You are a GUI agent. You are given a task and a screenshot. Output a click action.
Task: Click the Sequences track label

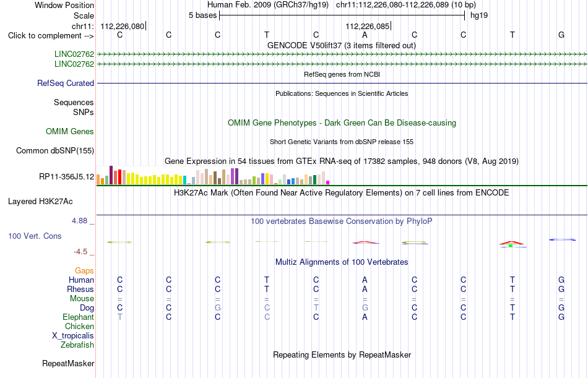[x=74, y=102]
